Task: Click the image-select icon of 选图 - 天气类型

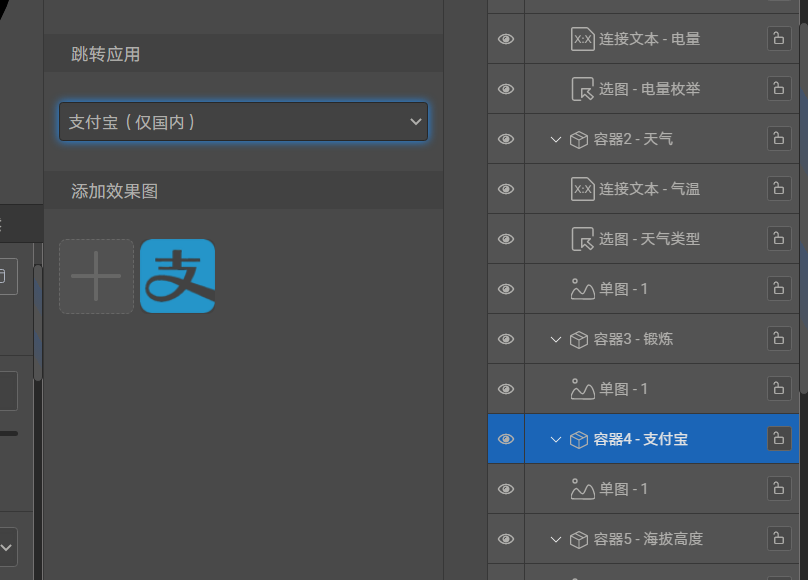Action: (583, 239)
